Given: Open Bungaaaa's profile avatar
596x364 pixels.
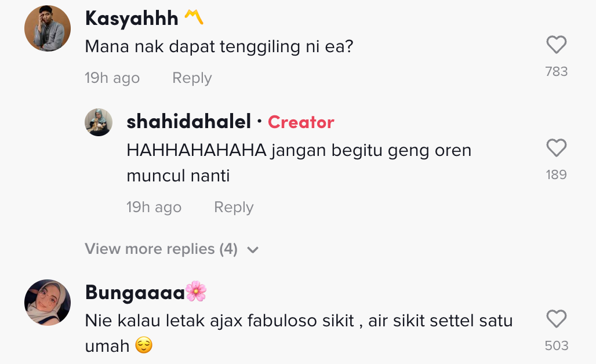Looking at the screenshot, I should pyautogui.click(x=48, y=303).
